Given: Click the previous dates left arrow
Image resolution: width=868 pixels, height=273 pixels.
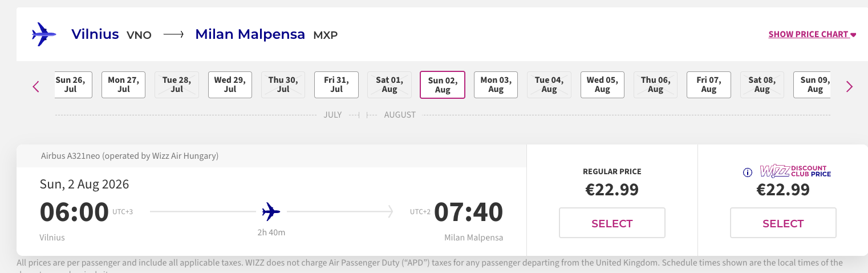Looking at the screenshot, I should [36, 87].
